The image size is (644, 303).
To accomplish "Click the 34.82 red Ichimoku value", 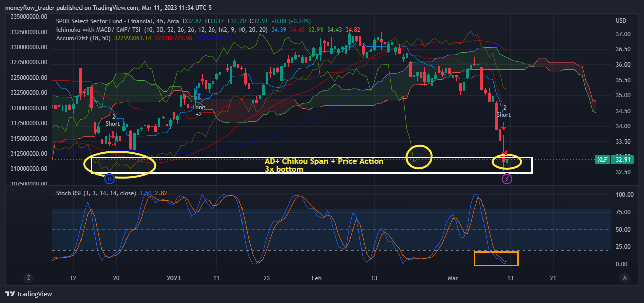I will (x=353, y=30).
